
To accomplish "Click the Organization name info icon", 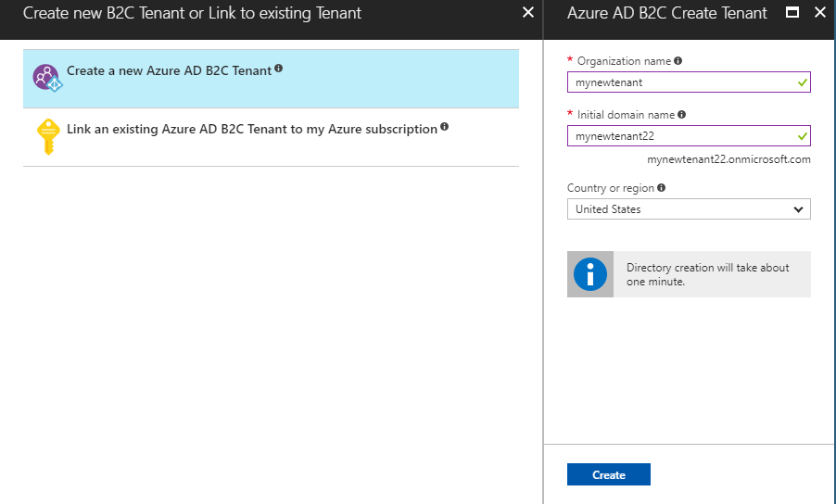I will (x=678, y=61).
